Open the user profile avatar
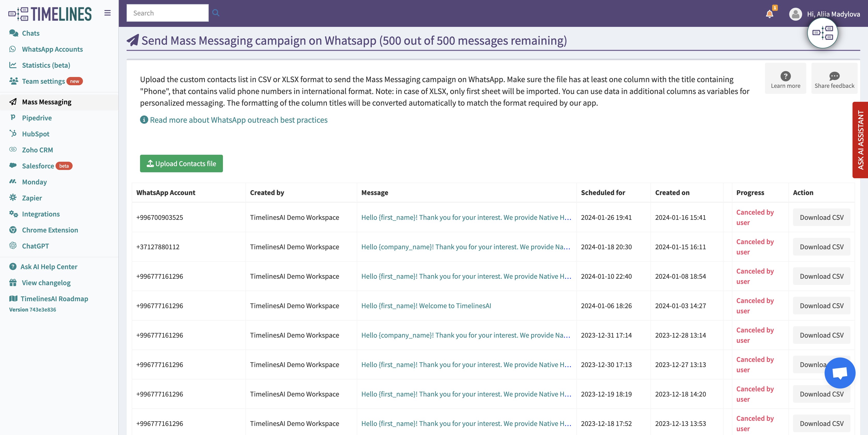This screenshot has width=868, height=435. tap(795, 14)
